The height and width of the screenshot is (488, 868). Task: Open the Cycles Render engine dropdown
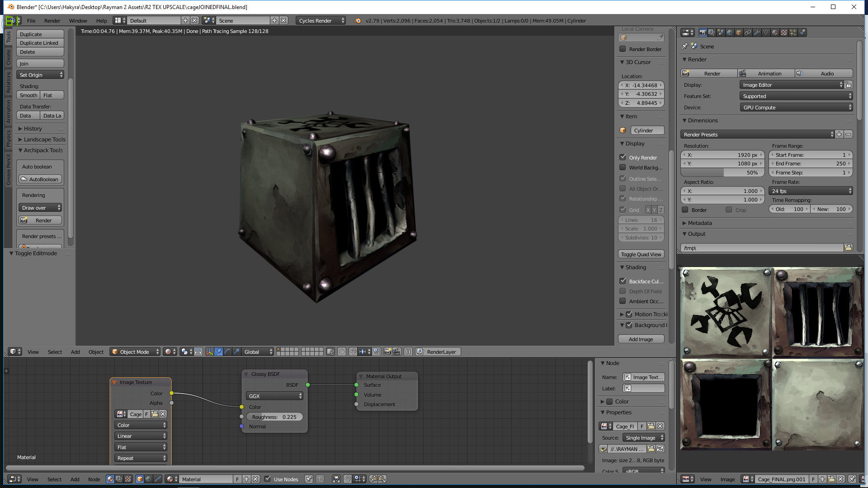click(x=321, y=21)
